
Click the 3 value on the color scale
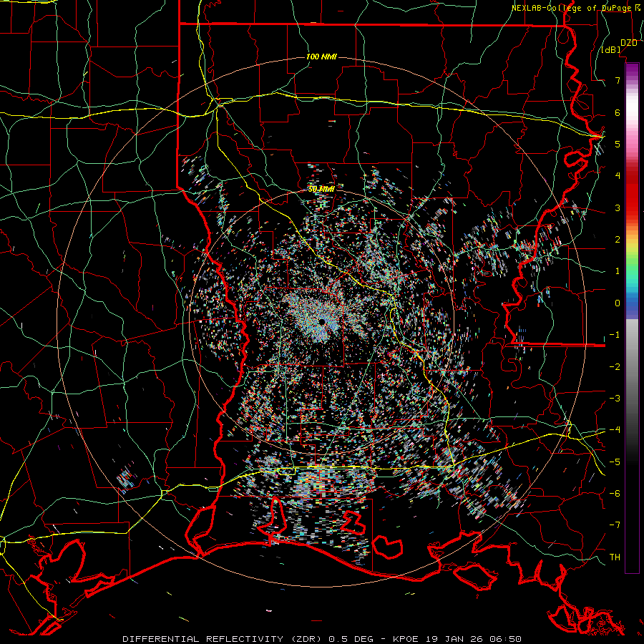tap(618, 208)
